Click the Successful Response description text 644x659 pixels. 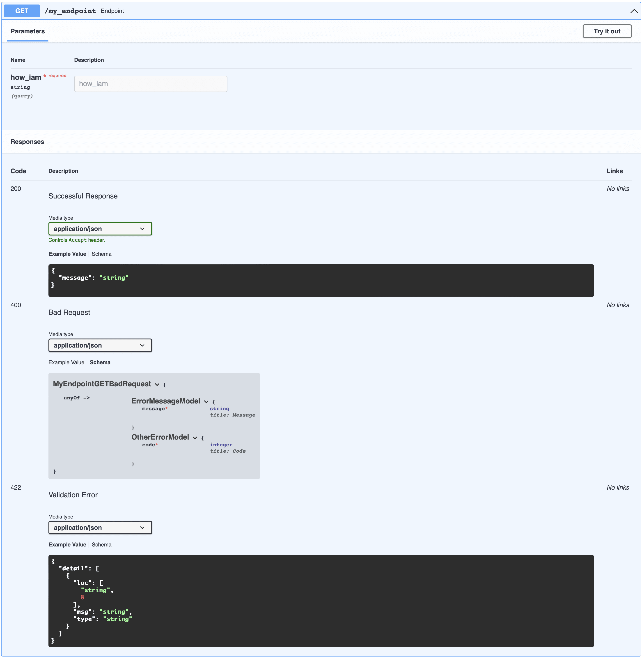click(x=83, y=196)
